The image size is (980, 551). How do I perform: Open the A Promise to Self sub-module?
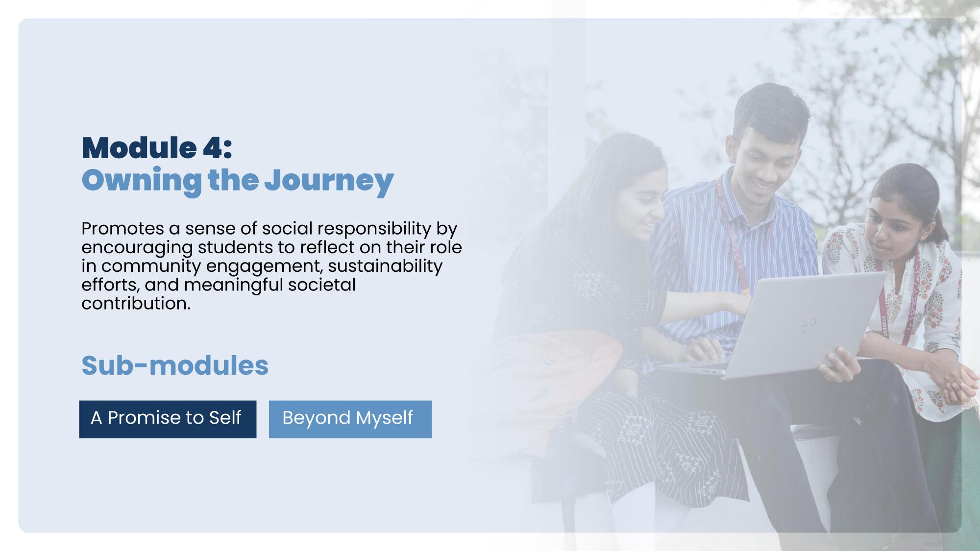pyautogui.click(x=167, y=419)
